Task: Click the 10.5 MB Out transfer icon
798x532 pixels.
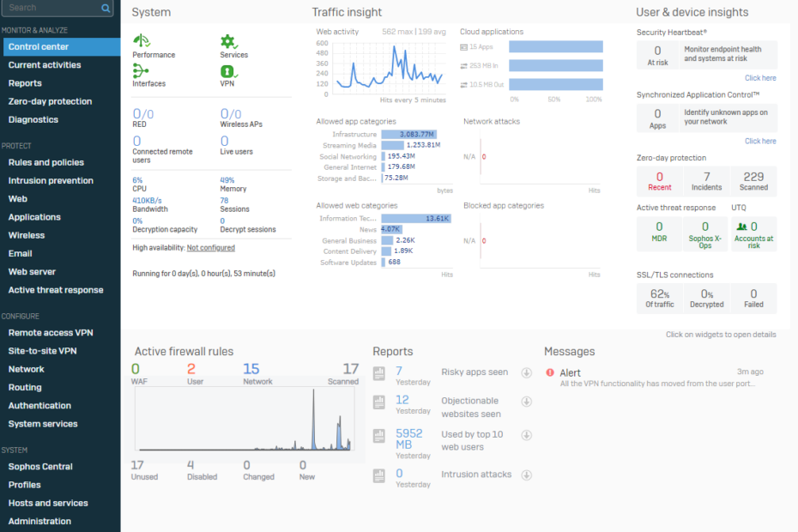Action: point(463,84)
